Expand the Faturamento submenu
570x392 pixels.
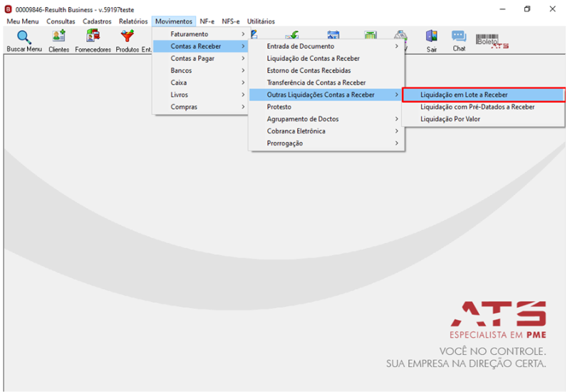click(200, 34)
